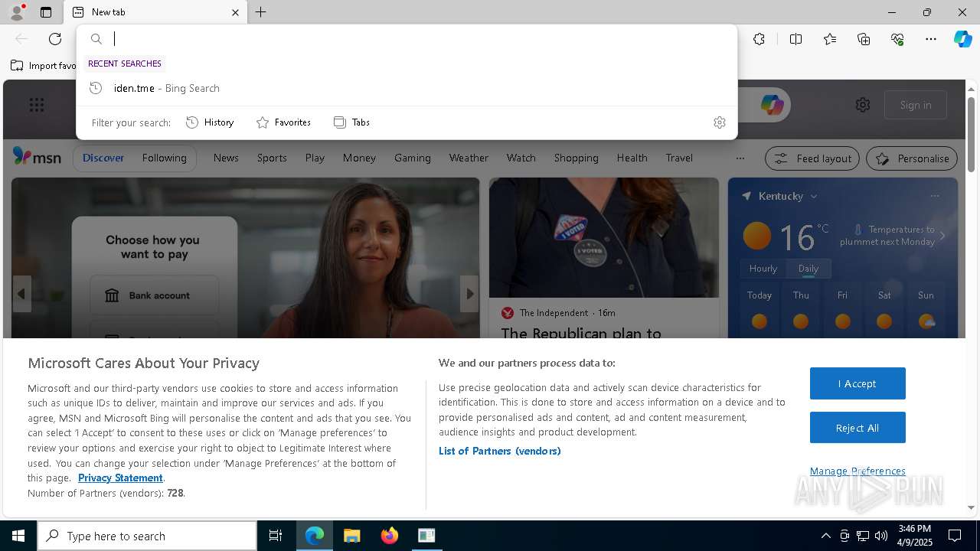Screen dimensions: 980x551
Task: Go to Travel section
Action: click(679, 158)
